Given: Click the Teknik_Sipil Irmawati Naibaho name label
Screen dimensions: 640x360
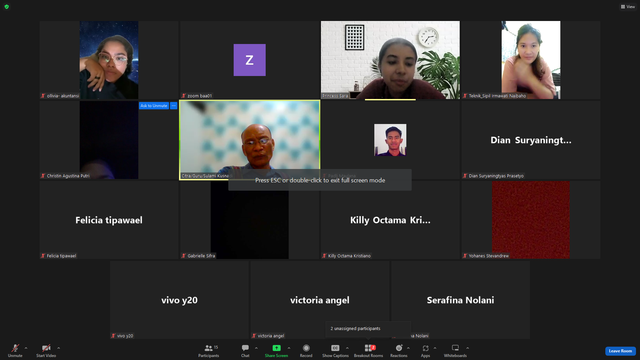Looking at the screenshot, I should coord(497,96).
